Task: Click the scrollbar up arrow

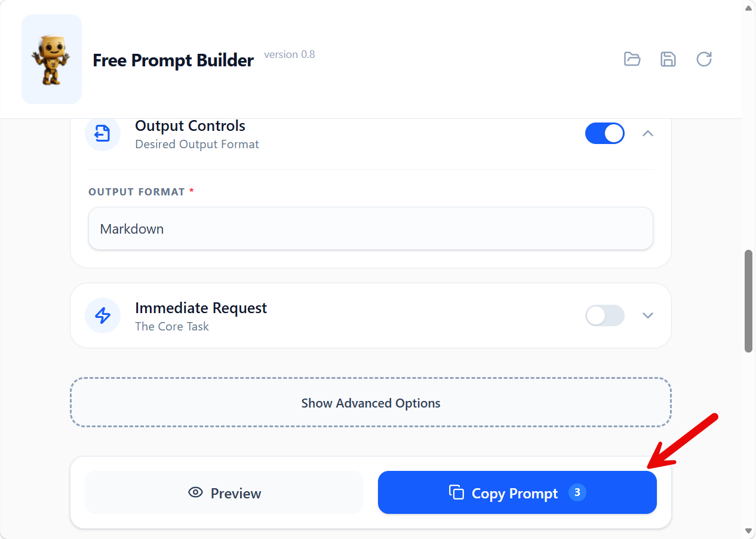Action: [x=748, y=8]
